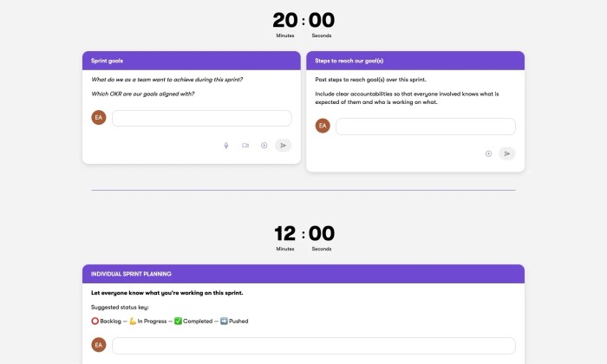Image resolution: width=607 pixels, height=364 pixels.
Task: Click EA avatar in Individual Sprint Planning card
Action: [x=99, y=345]
